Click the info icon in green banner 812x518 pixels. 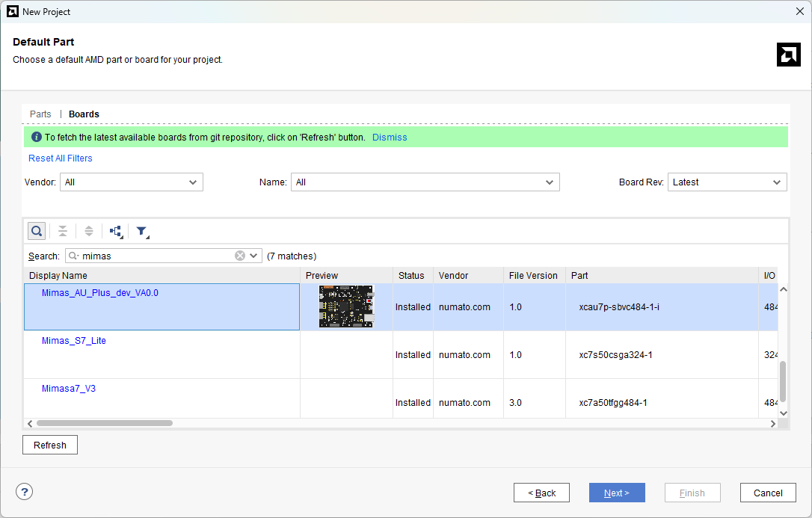click(x=36, y=138)
